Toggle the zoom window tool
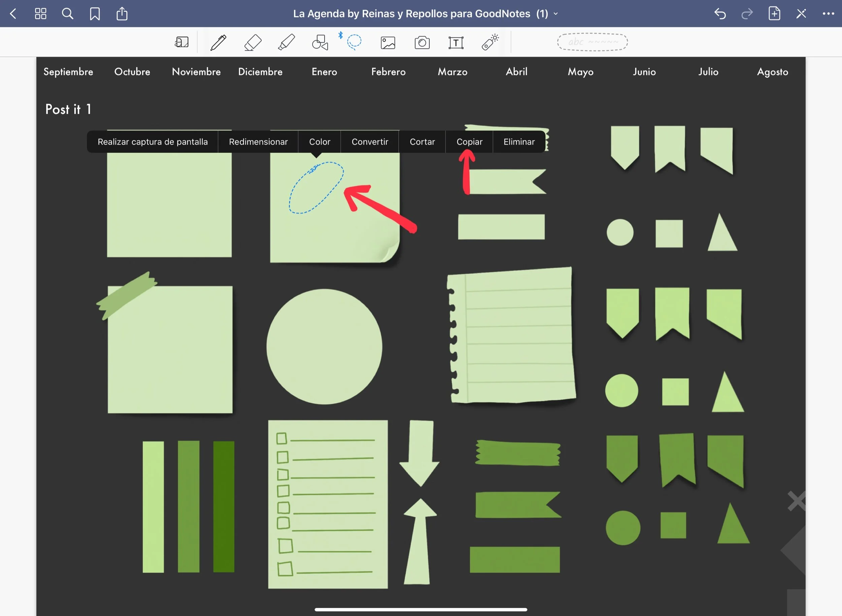842x616 pixels. pyautogui.click(x=182, y=42)
